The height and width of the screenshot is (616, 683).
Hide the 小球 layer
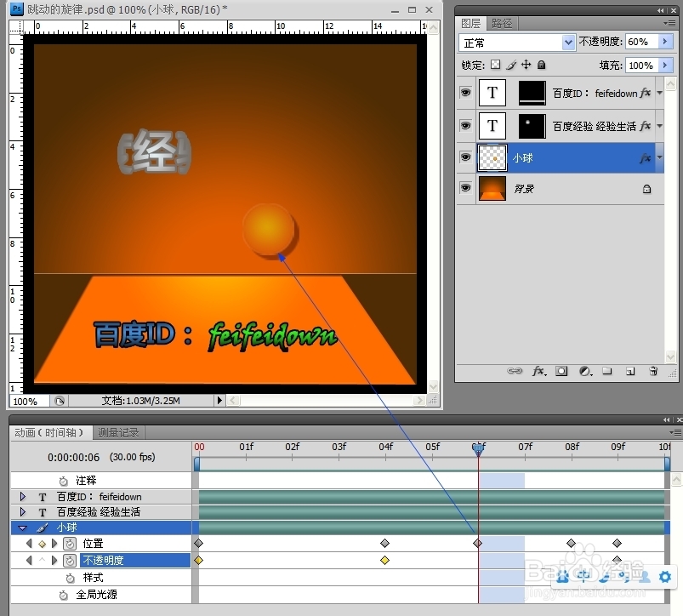point(465,157)
